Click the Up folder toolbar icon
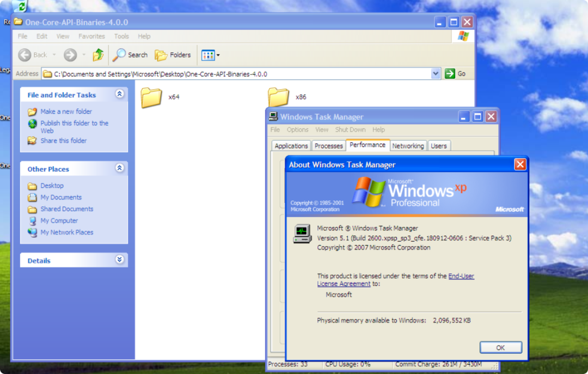Screen dimensions: 588x374 coord(98,55)
